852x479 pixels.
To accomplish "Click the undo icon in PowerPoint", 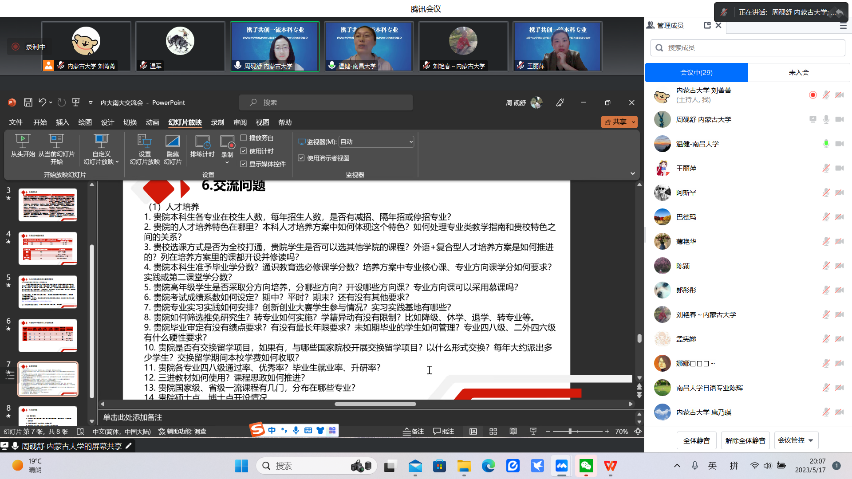I will [43, 102].
